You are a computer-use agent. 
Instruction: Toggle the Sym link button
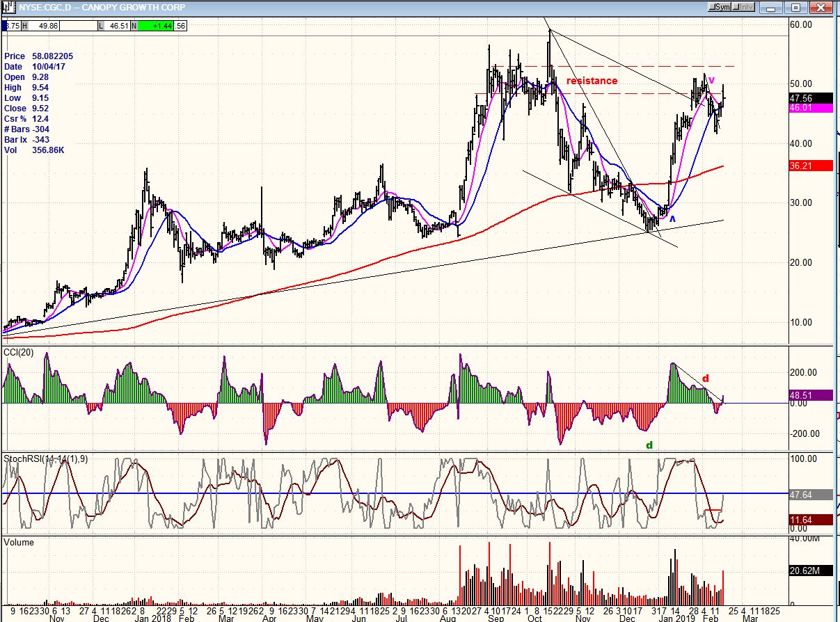pyautogui.click(x=720, y=7)
